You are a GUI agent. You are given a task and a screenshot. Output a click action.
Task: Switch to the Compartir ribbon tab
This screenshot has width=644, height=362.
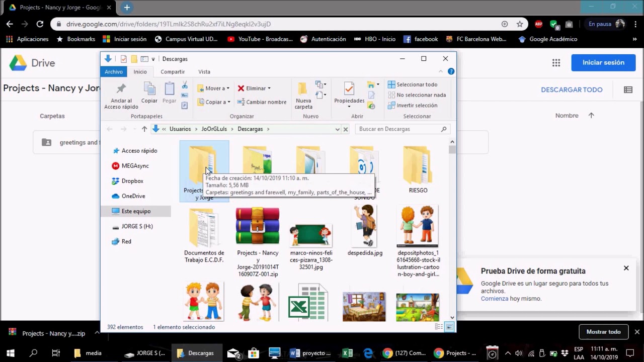click(173, 72)
